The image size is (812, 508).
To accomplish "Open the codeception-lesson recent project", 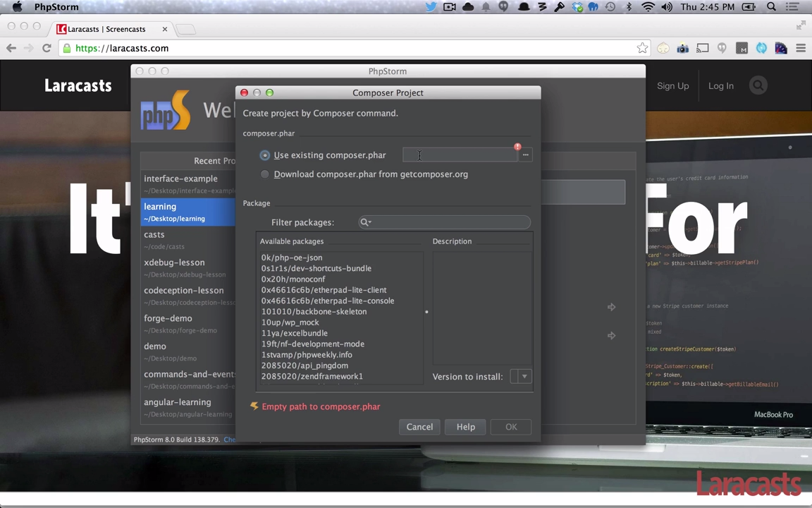I will tap(187, 296).
